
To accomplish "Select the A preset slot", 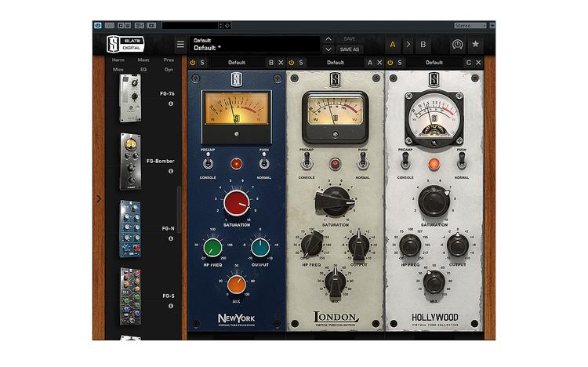I will pos(393,44).
